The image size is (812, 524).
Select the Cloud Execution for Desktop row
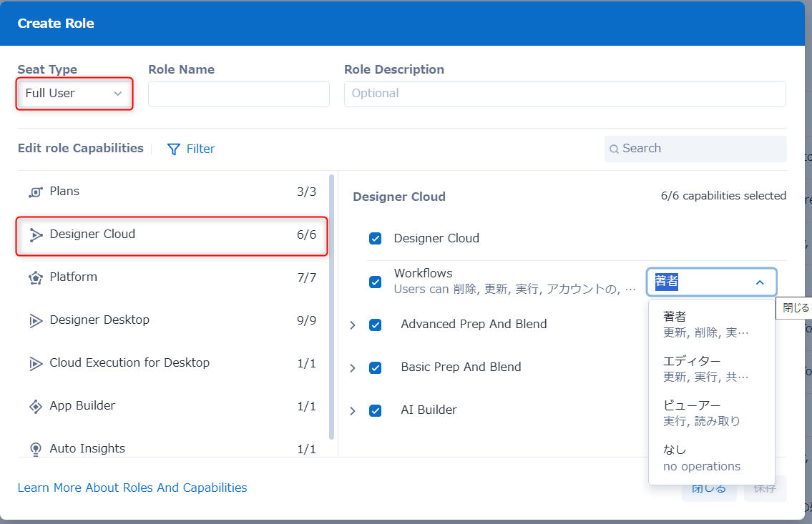point(172,364)
